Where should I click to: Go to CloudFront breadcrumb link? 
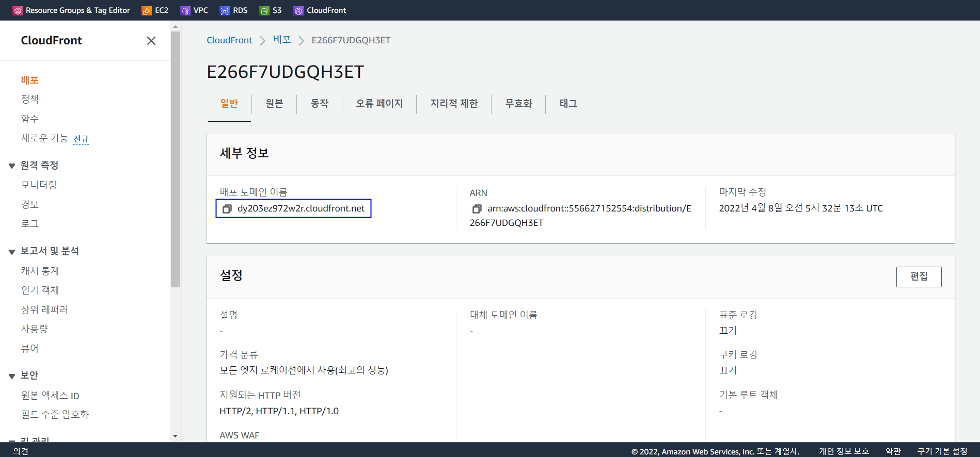[x=229, y=40]
